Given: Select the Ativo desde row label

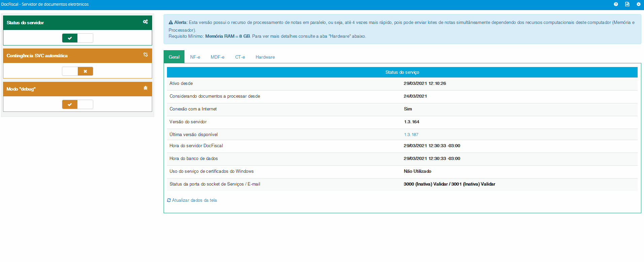Looking at the screenshot, I should pyautogui.click(x=181, y=84).
